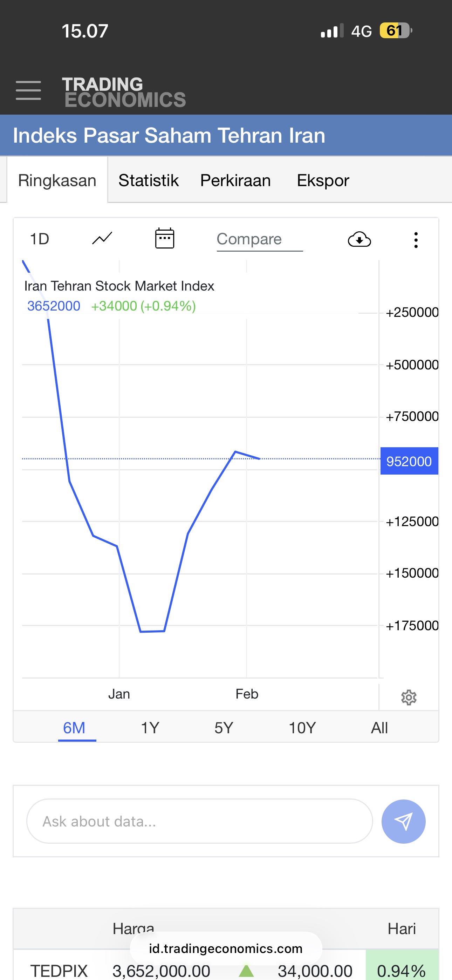Image resolution: width=452 pixels, height=980 pixels.
Task: Click the cloud download icon
Action: (359, 239)
